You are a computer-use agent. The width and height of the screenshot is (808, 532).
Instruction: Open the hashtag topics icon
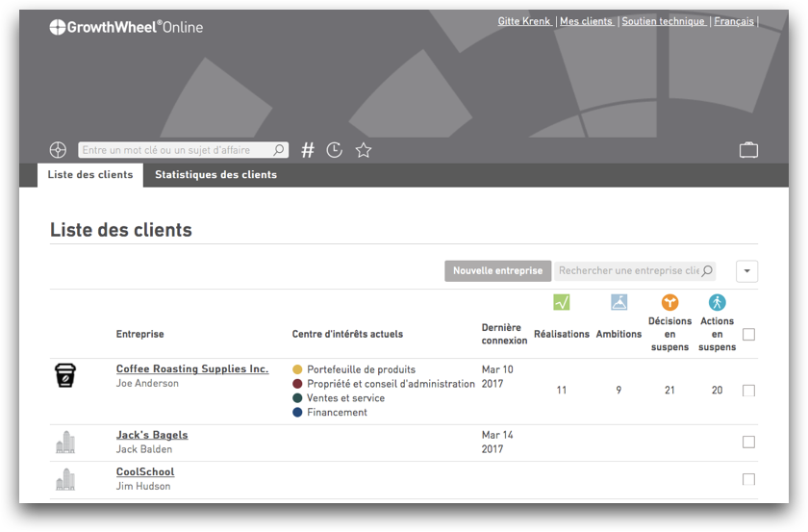(x=308, y=150)
